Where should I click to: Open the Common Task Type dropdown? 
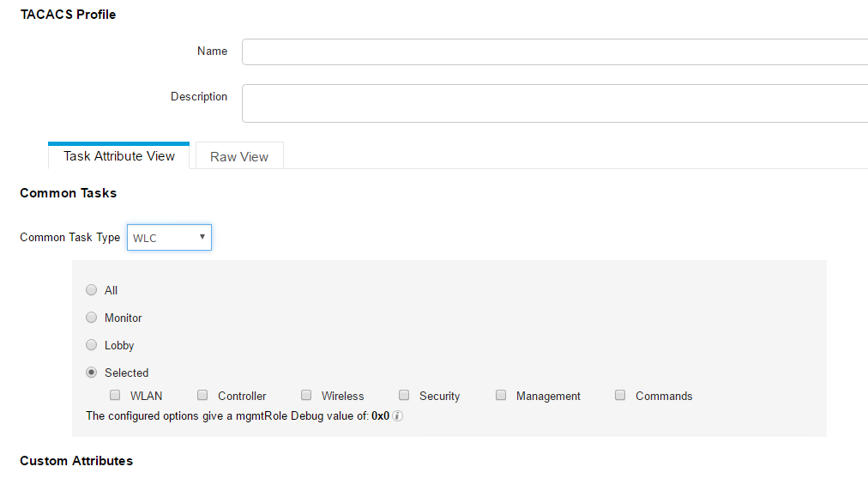[169, 237]
